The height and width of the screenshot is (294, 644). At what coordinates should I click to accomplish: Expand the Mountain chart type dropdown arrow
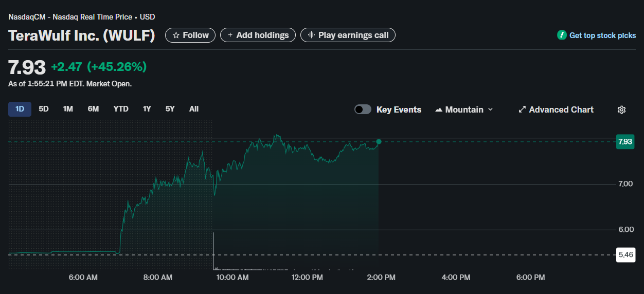pyautogui.click(x=490, y=109)
